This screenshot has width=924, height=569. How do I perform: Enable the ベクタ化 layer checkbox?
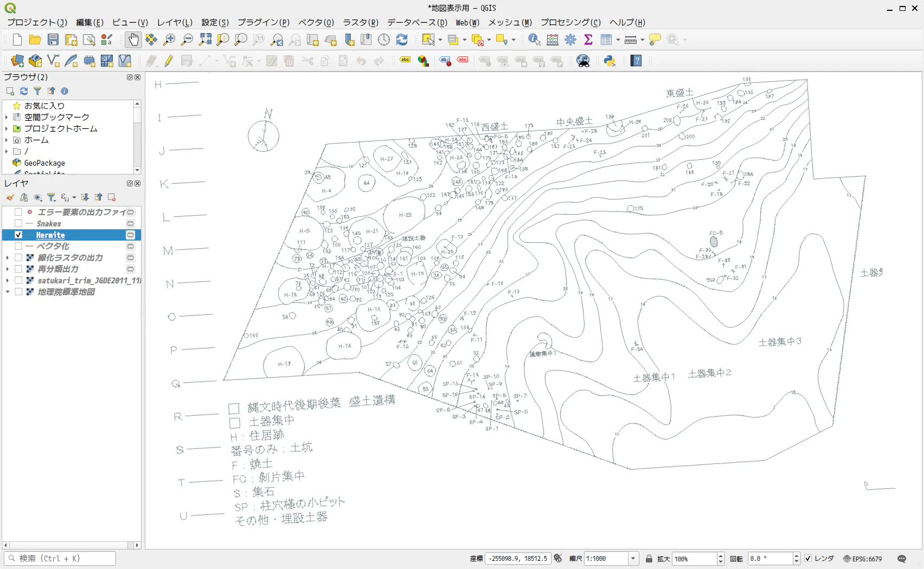tap(18, 246)
